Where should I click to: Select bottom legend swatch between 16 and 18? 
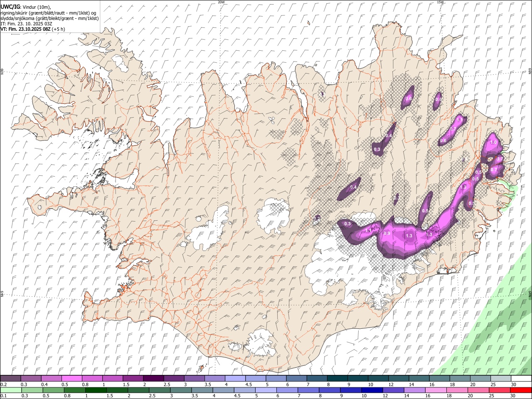tap(435, 390)
